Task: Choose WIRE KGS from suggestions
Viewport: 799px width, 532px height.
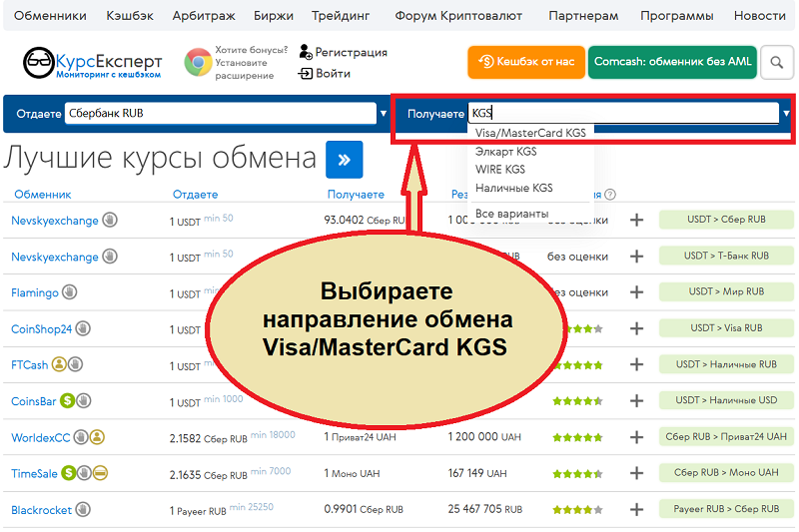Action: point(500,169)
